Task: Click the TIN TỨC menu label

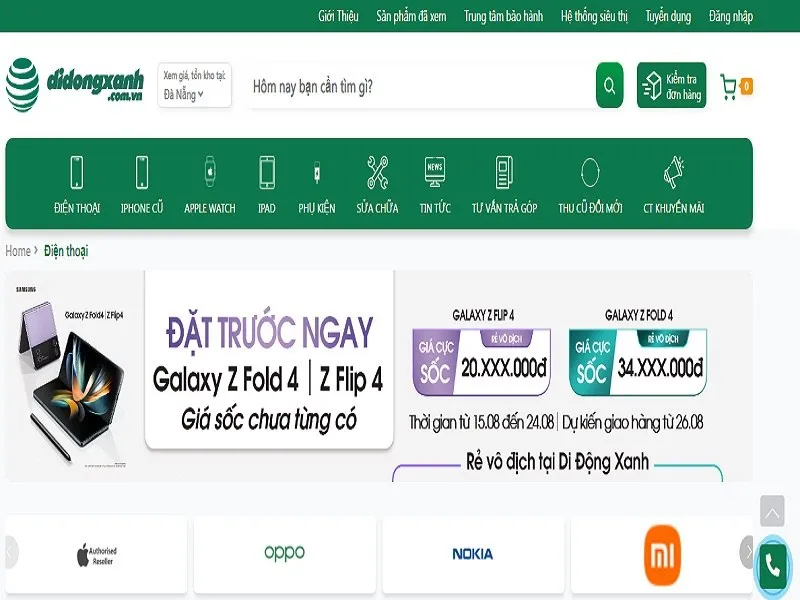Action: pos(435,208)
